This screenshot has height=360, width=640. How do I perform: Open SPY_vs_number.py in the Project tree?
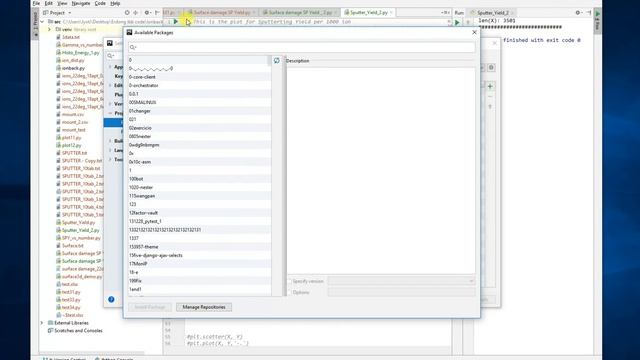click(x=81, y=238)
